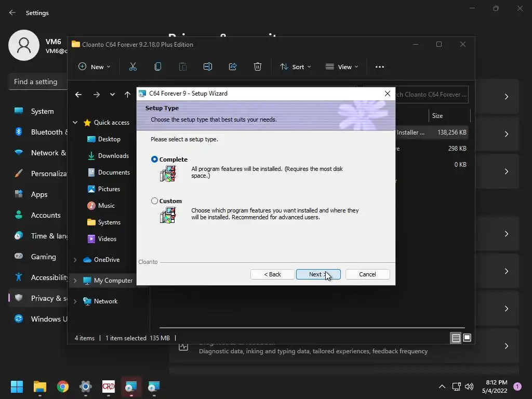Open the View dropdown in File Explorer
This screenshot has width=532, height=399.
coord(342,67)
